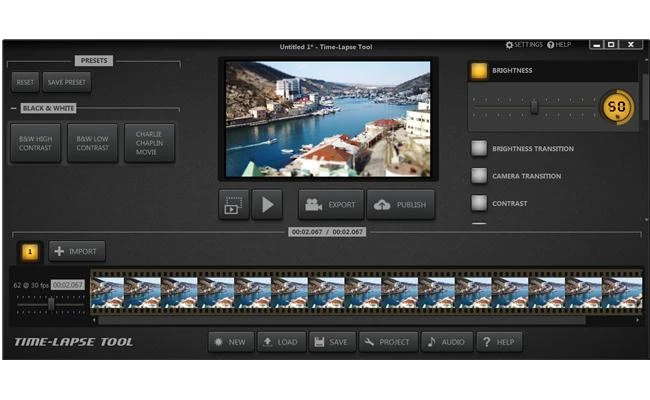Click the Import plus button
The width and height of the screenshot is (650, 400).
[x=77, y=251]
